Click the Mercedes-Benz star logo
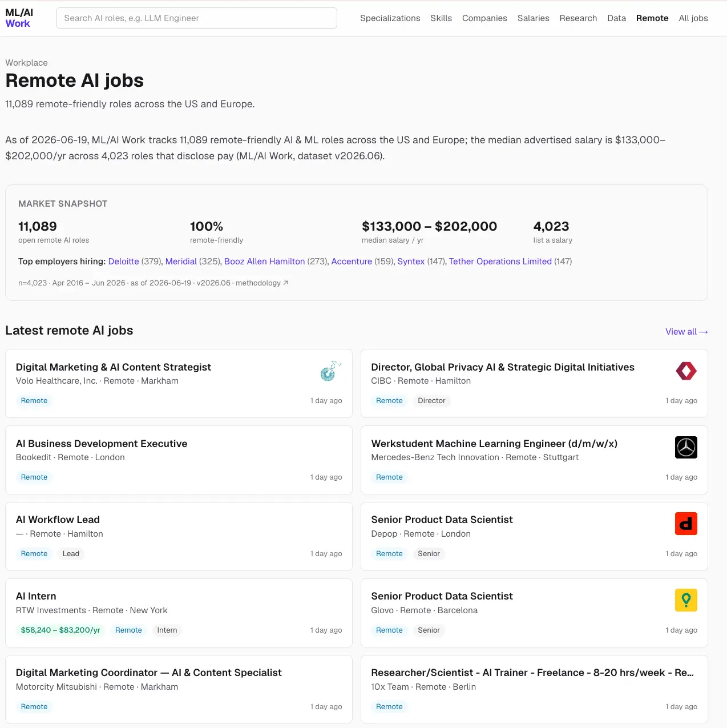 coord(686,448)
